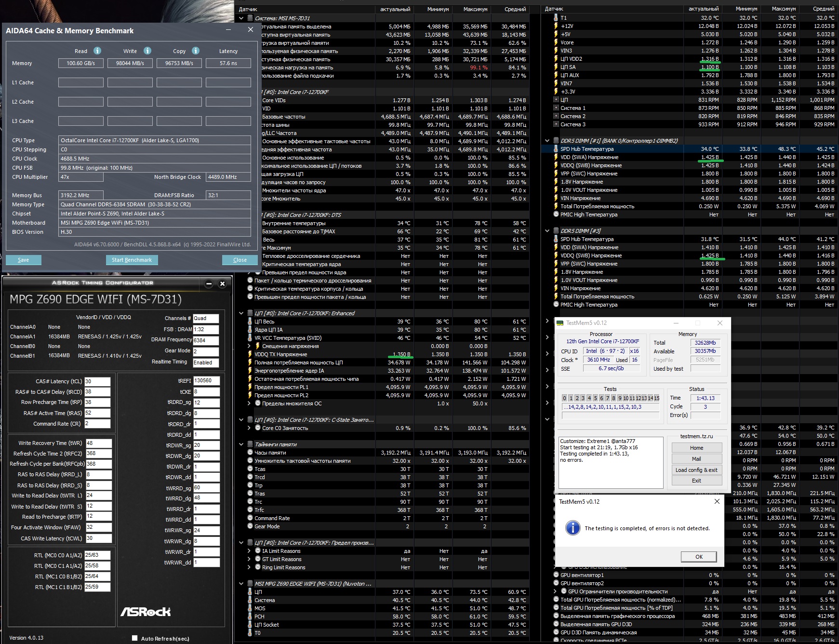Screen dimensions: 839x644
Task: Select the 'Полная потребляемая мощность ЦП' row
Action: click(x=387, y=362)
